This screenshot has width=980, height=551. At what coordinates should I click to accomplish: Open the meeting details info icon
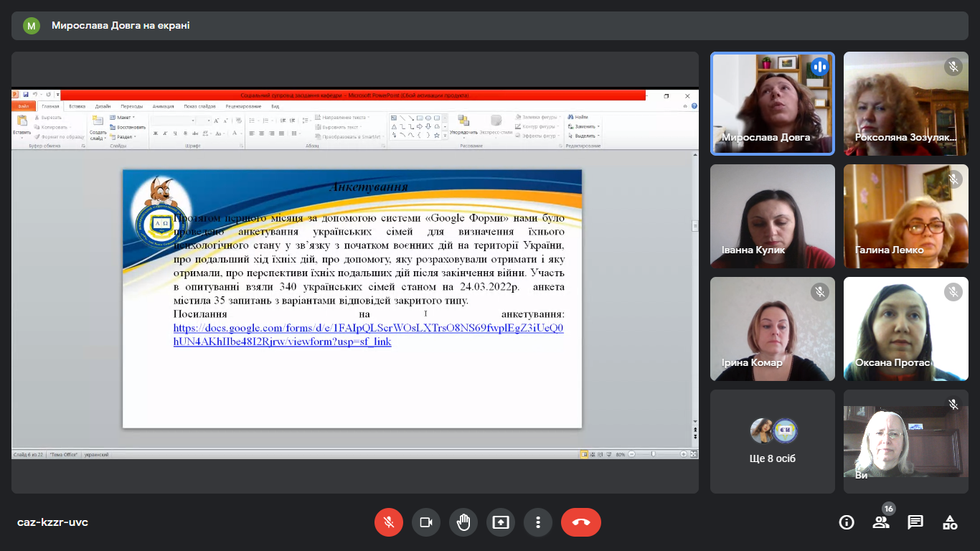pyautogui.click(x=847, y=522)
